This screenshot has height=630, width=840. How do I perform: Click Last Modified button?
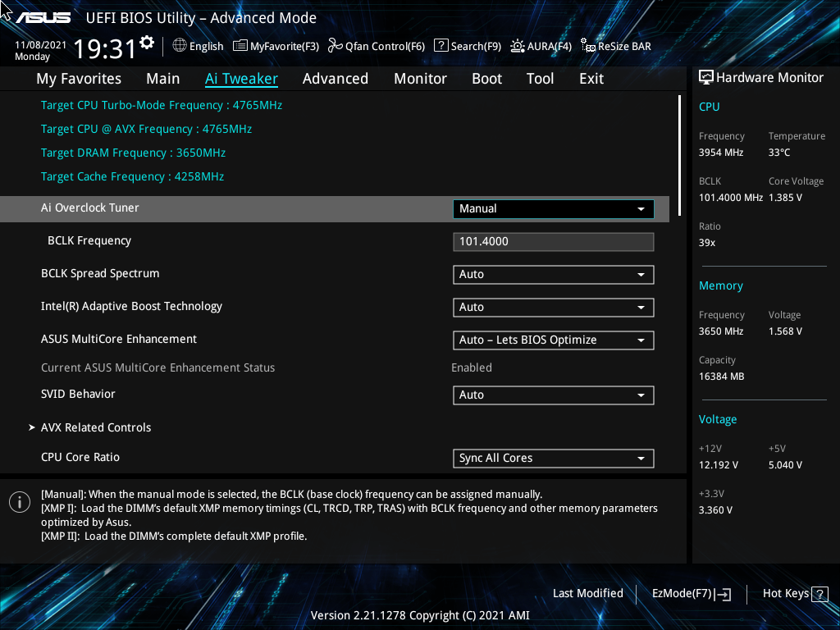[x=587, y=594]
